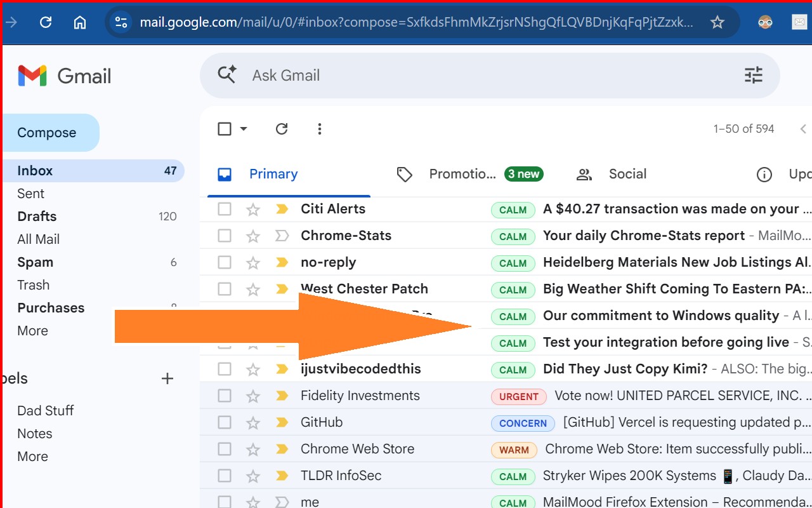812x508 pixels.
Task: Click the Ask Gmail search sparkle icon
Action: pos(227,74)
